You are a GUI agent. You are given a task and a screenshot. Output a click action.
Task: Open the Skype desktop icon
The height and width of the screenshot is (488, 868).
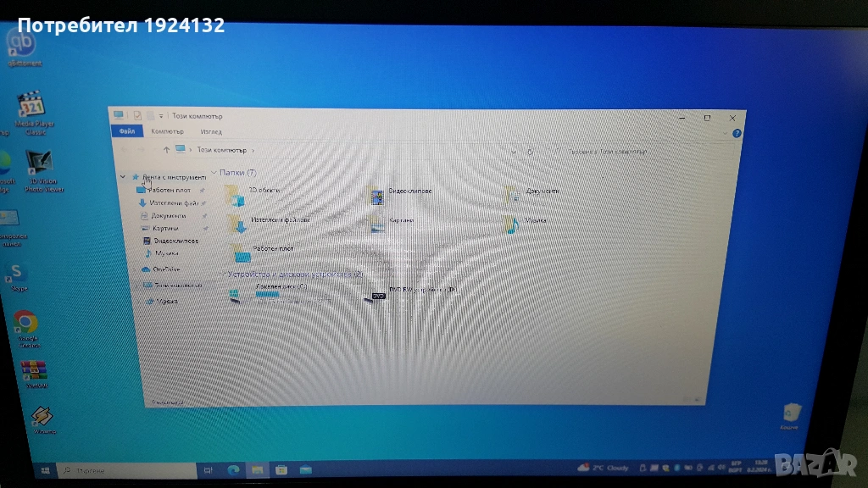coord(18,277)
